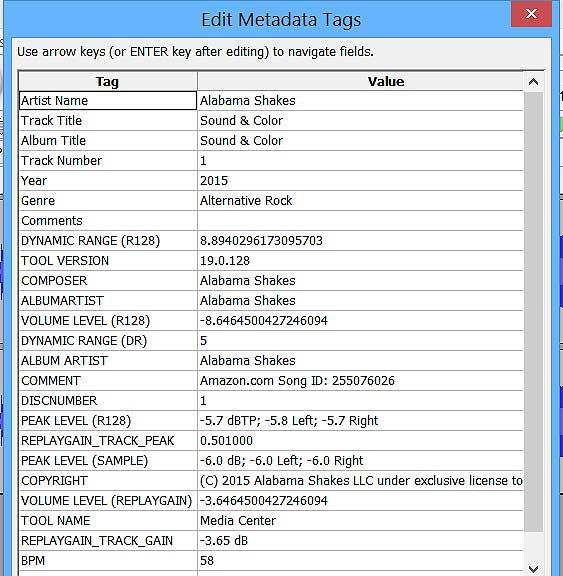Viewport: 563px width, 576px height.
Task: Select the Year tag cell
Action: pos(108,181)
